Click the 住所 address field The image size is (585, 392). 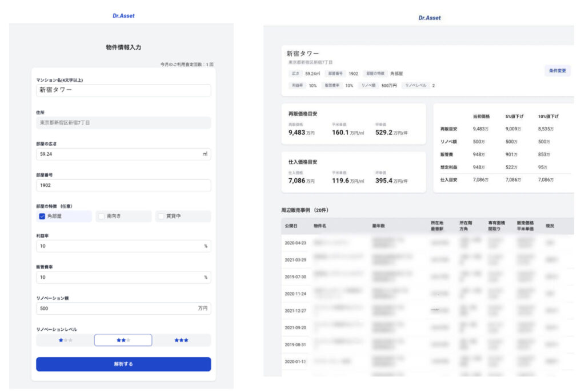coord(123,122)
